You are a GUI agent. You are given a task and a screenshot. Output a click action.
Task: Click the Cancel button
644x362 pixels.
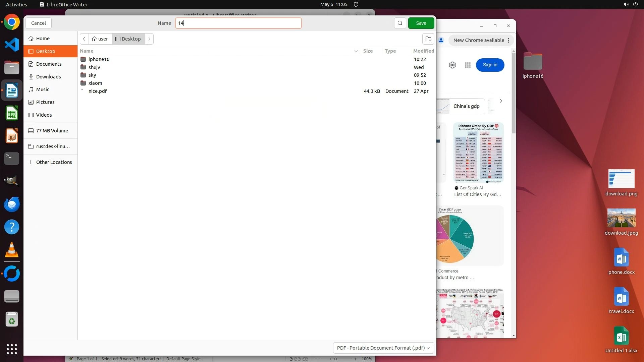tap(38, 23)
